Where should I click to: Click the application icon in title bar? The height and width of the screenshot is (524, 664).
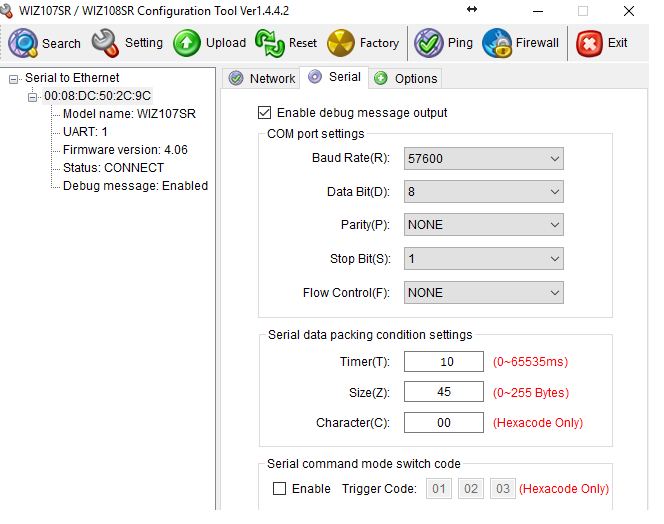click(6, 11)
